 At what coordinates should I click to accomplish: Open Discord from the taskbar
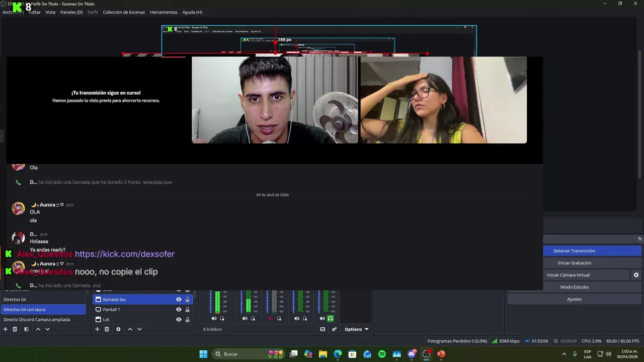pyautogui.click(x=412, y=354)
